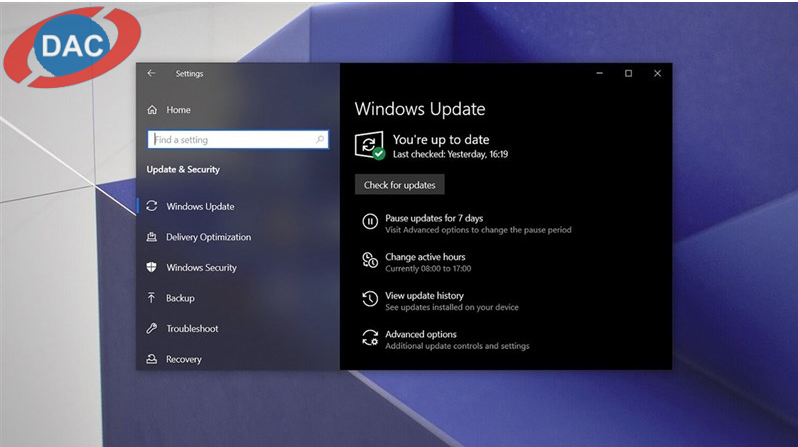Click the update status icon with green check
The image size is (798, 447).
[x=370, y=146]
